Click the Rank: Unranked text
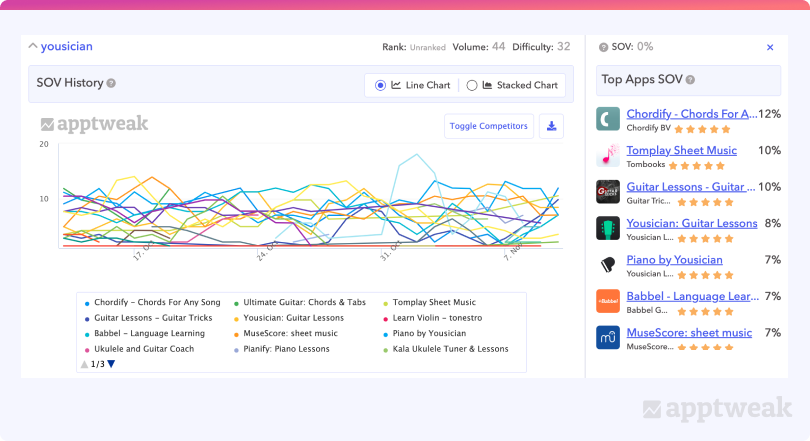Screen dimensions: 810x441 (x=414, y=48)
